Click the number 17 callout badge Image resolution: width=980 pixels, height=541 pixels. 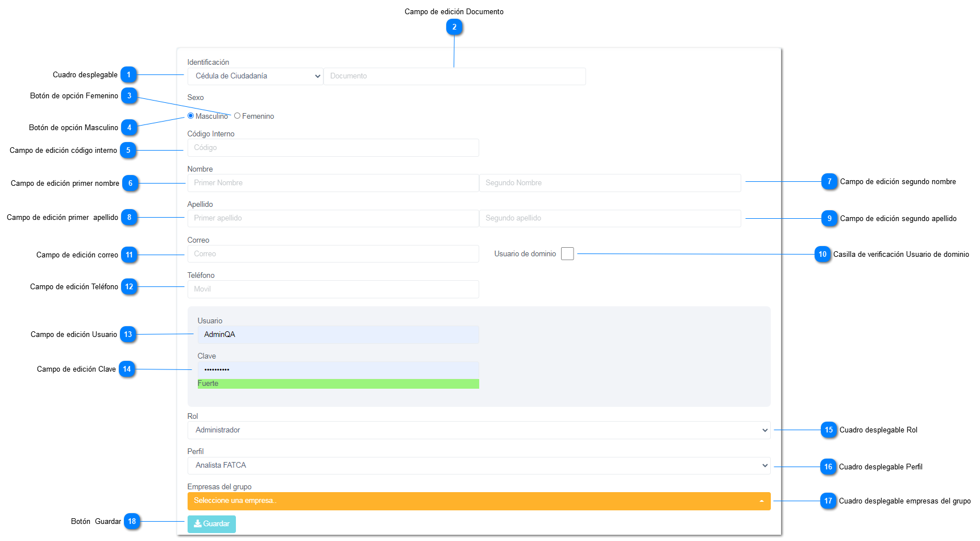click(x=828, y=501)
